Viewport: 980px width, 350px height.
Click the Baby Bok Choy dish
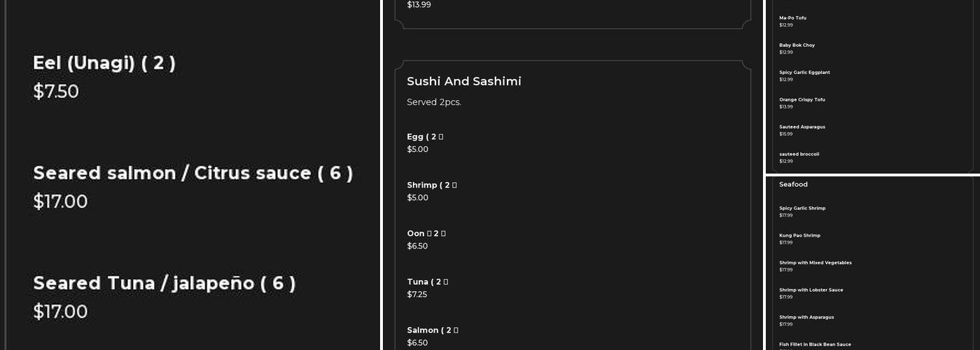pos(797,45)
